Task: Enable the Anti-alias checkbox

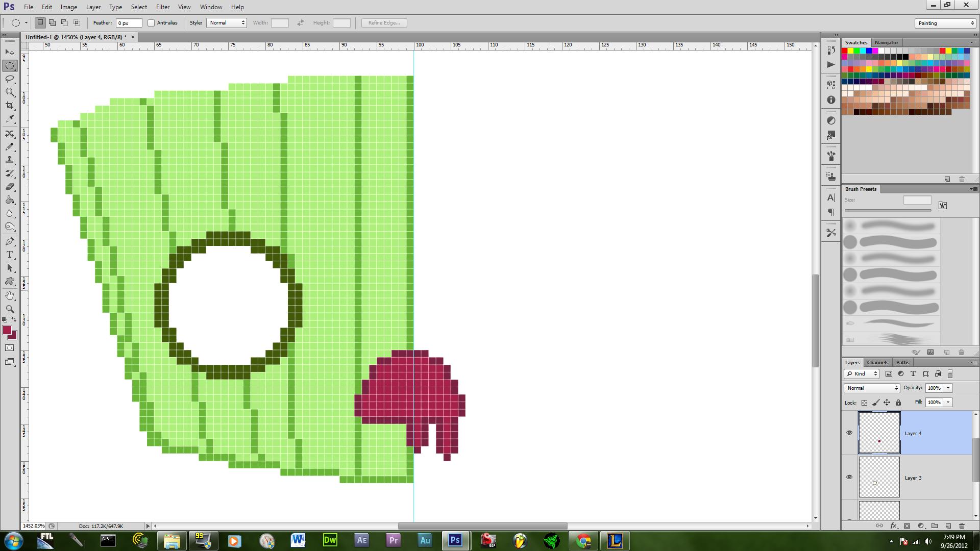Action: click(x=151, y=23)
